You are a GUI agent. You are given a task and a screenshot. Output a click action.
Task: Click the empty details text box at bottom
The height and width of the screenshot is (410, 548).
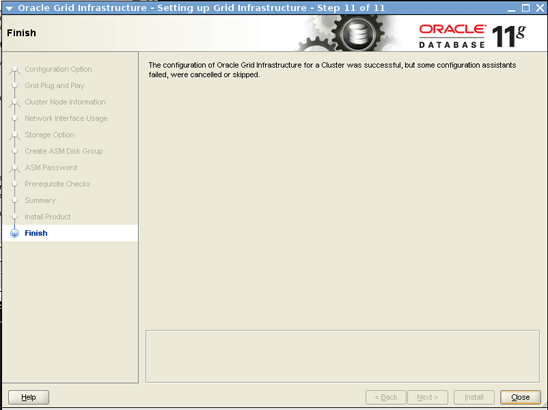[x=342, y=357]
